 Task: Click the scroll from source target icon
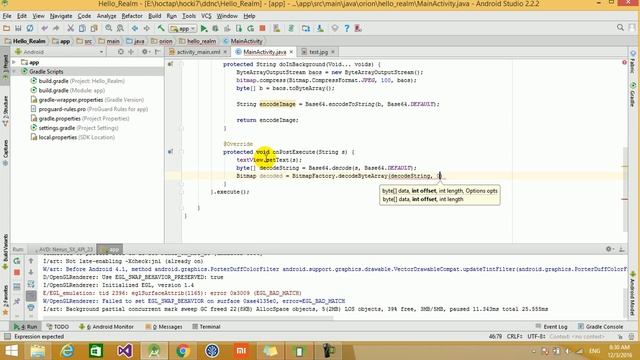click(x=120, y=52)
